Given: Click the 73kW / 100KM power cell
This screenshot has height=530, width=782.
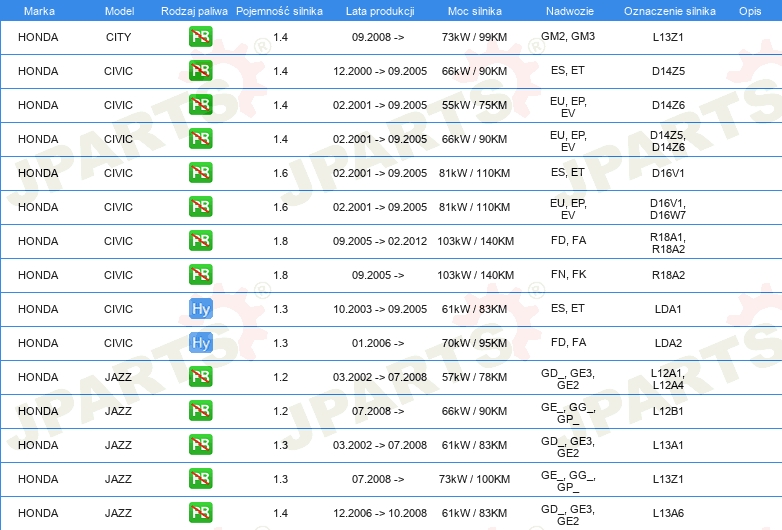Looking at the screenshot, I should click(x=474, y=479).
